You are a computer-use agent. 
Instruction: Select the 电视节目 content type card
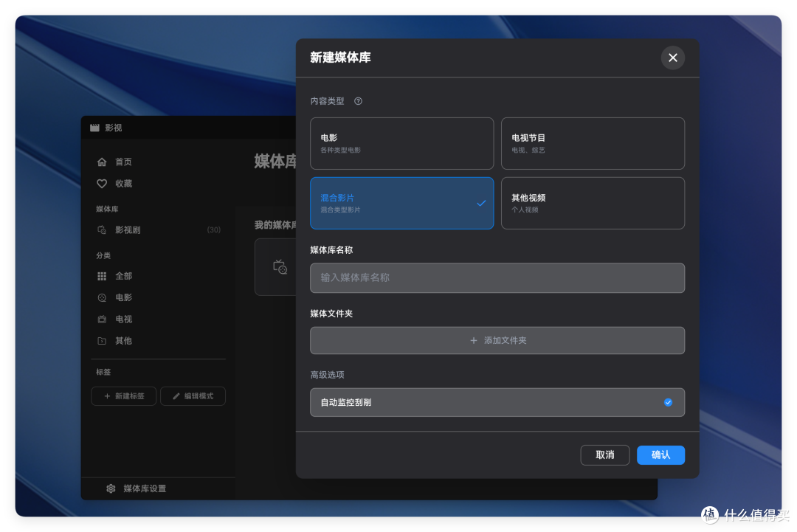[x=593, y=143]
